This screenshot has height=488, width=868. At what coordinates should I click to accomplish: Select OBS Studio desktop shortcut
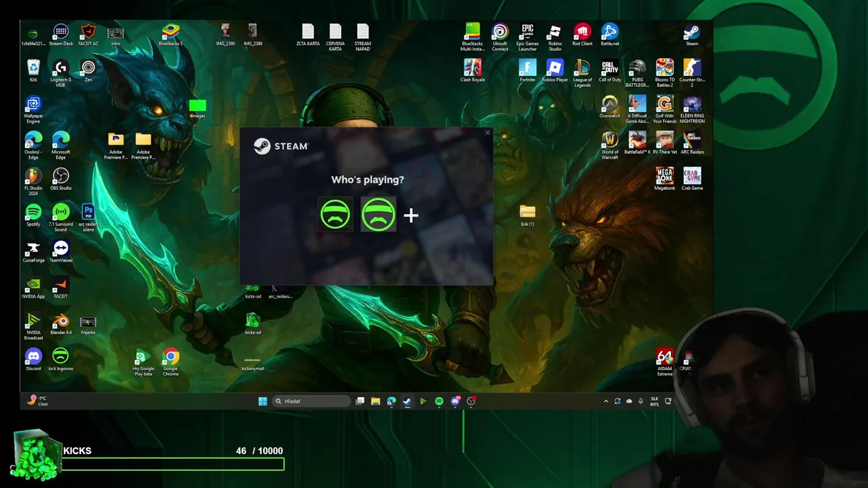(x=61, y=179)
